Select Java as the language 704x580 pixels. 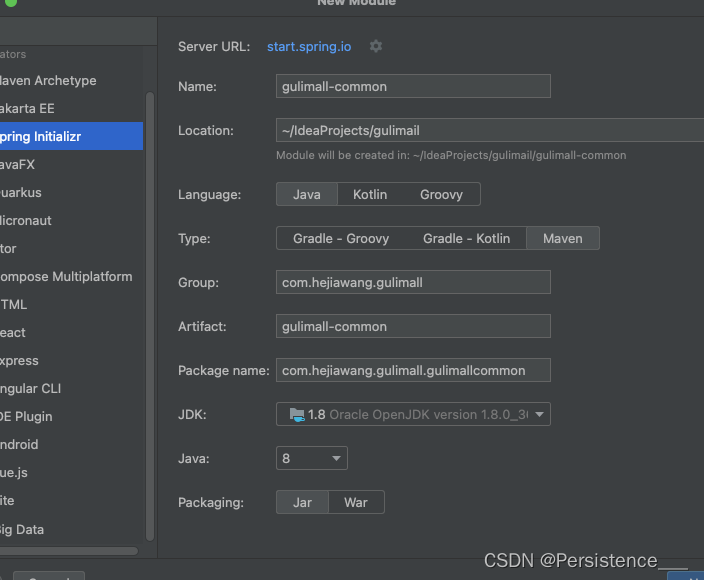point(307,194)
